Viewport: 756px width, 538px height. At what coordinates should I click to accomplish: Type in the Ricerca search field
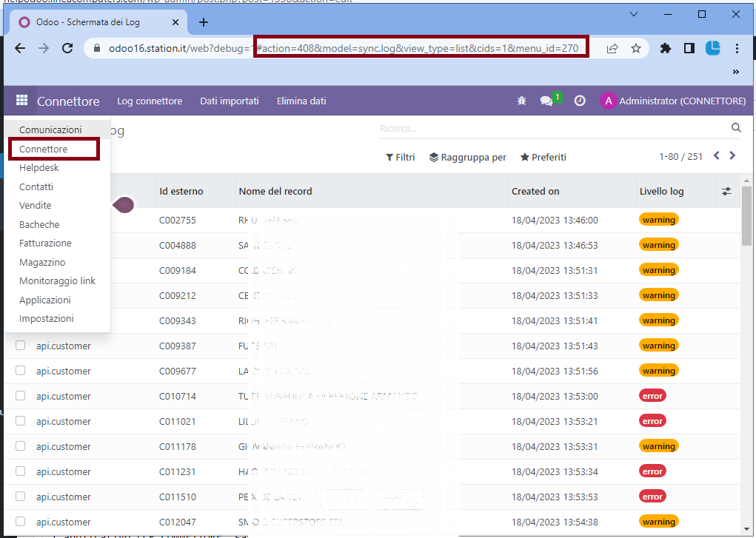coord(552,128)
